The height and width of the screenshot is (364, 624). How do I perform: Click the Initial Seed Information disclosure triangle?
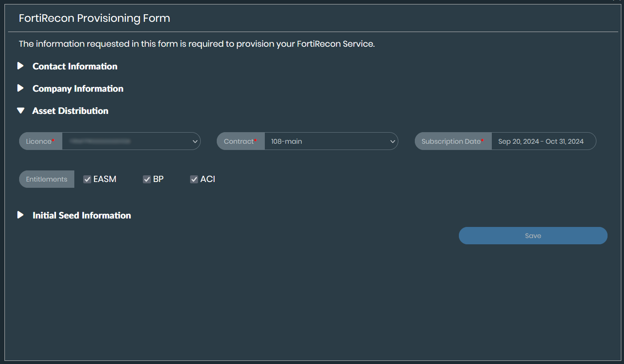click(x=20, y=215)
